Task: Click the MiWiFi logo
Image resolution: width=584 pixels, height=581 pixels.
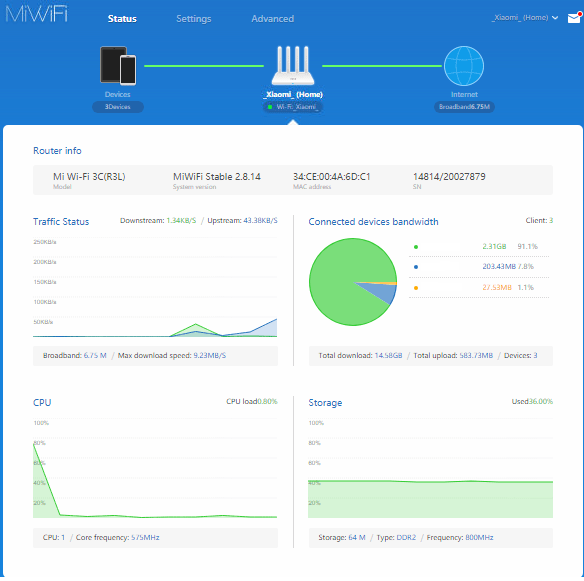Action: pos(36,13)
